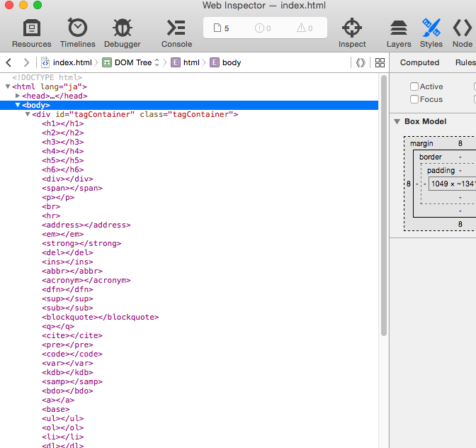Select the <kdb></kdb> node

67,372
